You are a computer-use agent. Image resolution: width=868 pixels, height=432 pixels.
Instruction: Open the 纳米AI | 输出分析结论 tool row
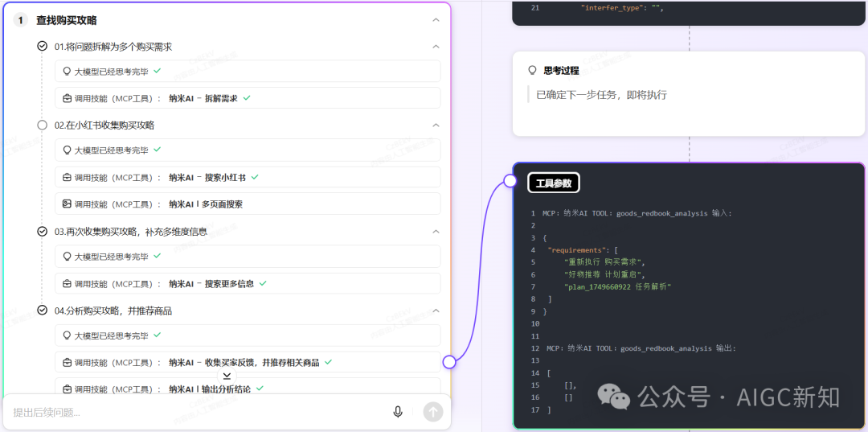click(x=248, y=386)
